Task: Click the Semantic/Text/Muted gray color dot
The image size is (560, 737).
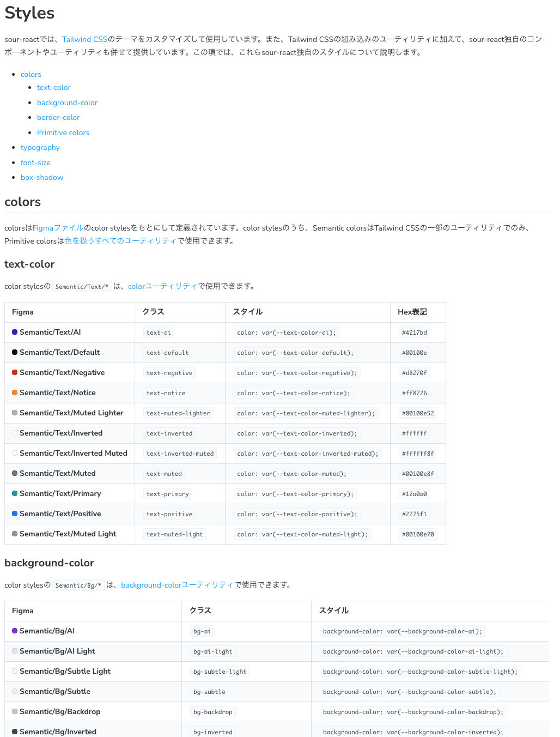Action: (15, 473)
